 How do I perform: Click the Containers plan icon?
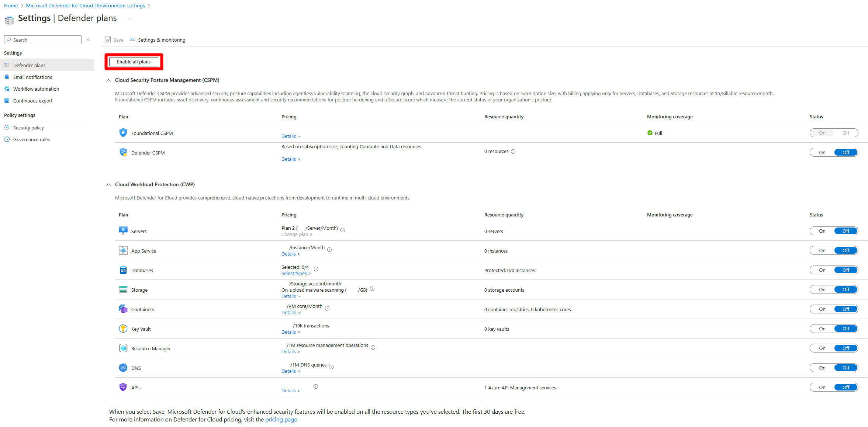click(123, 309)
